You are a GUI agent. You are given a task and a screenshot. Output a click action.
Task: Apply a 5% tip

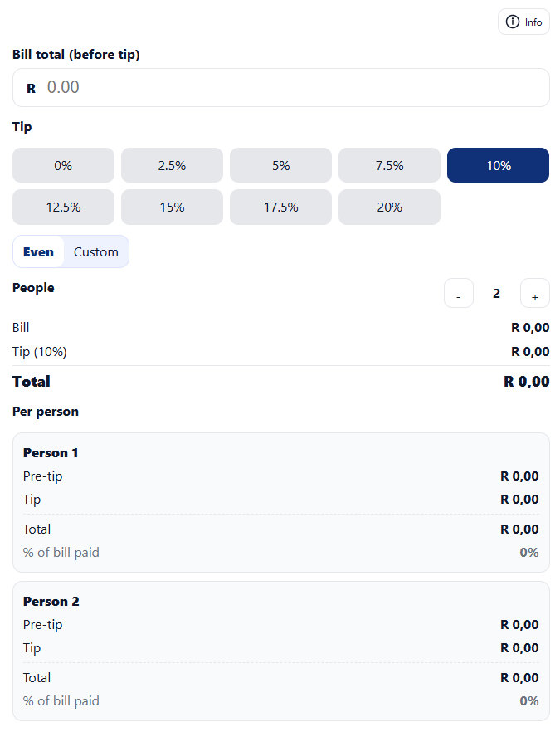pos(280,165)
